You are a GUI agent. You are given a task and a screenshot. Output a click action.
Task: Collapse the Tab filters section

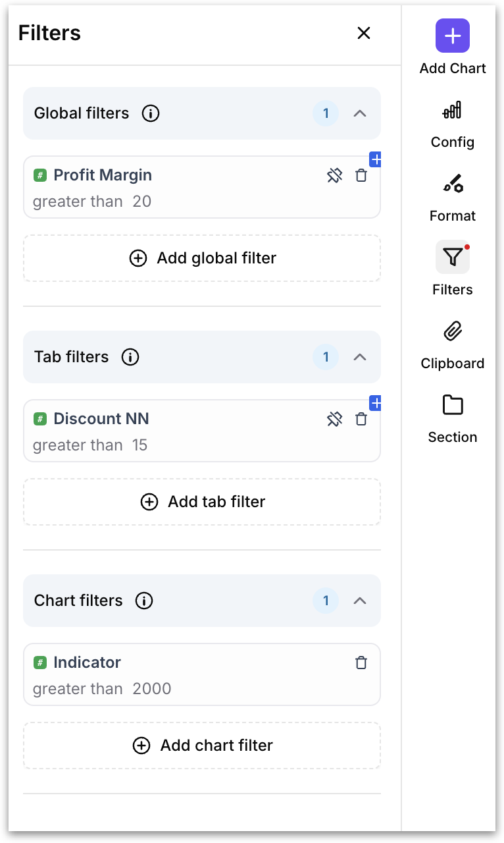[359, 357]
